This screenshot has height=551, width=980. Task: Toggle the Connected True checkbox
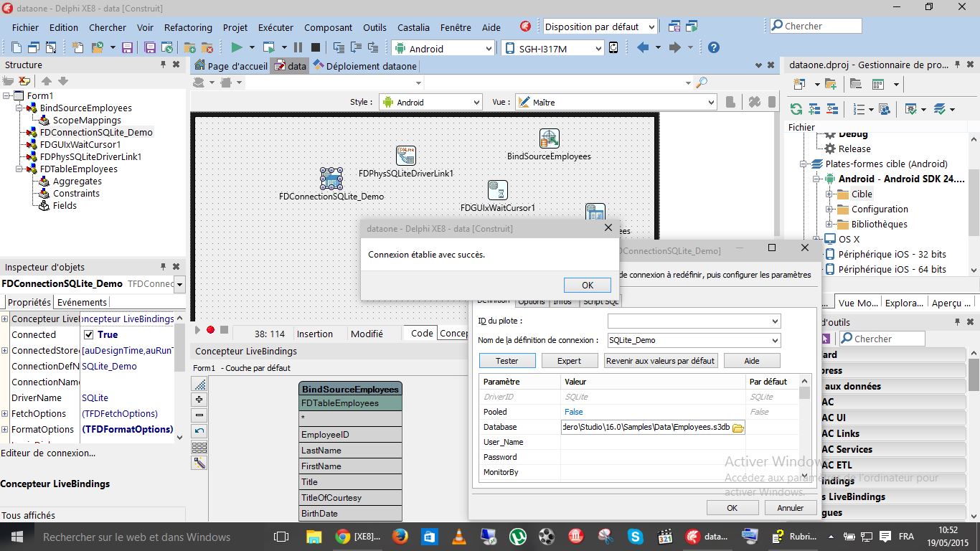tap(89, 335)
